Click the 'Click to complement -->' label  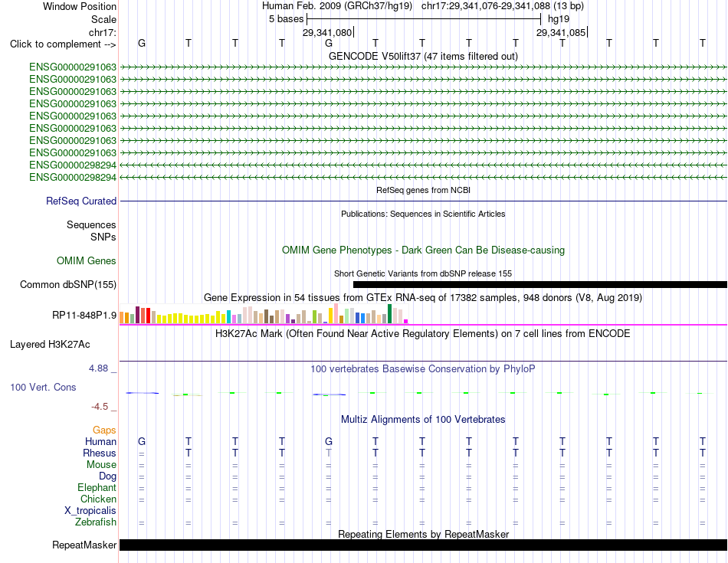(63, 44)
